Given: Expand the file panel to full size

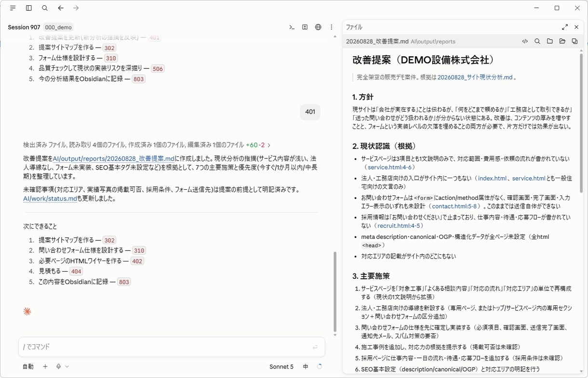Looking at the screenshot, I should point(565,27).
